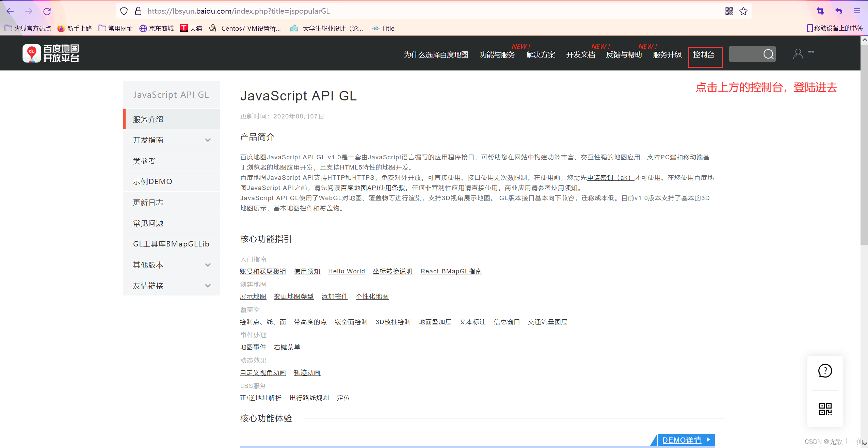Expand the 其他版本 sidebar section
The image size is (868, 448).
pyautogui.click(x=208, y=265)
